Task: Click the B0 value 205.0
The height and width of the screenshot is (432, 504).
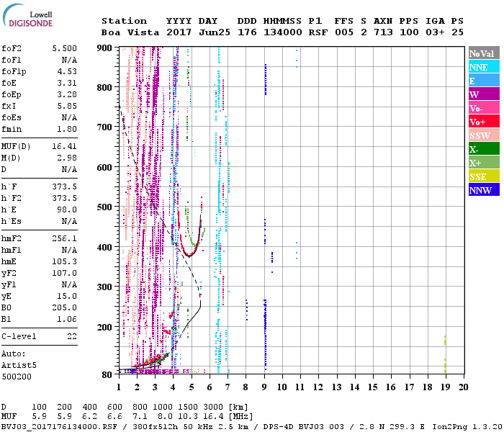Action: pyautogui.click(x=65, y=307)
